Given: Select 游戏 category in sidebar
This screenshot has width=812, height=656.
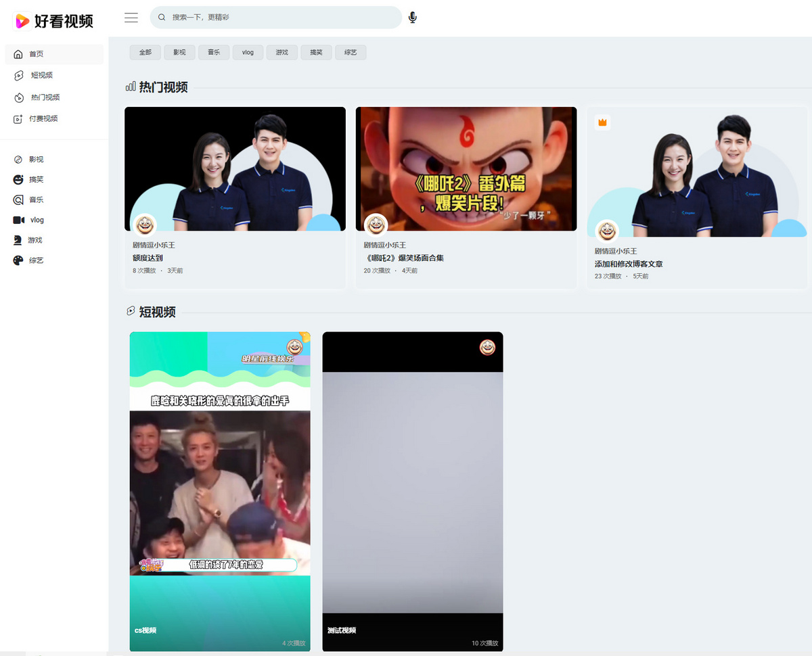Looking at the screenshot, I should tap(35, 241).
